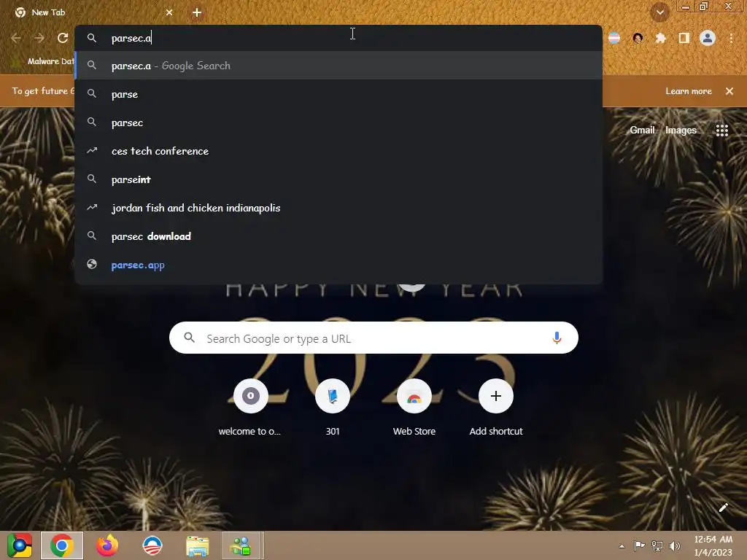Image resolution: width=747 pixels, height=560 pixels.
Task: Open the Google apps grid icon
Action: 721,130
